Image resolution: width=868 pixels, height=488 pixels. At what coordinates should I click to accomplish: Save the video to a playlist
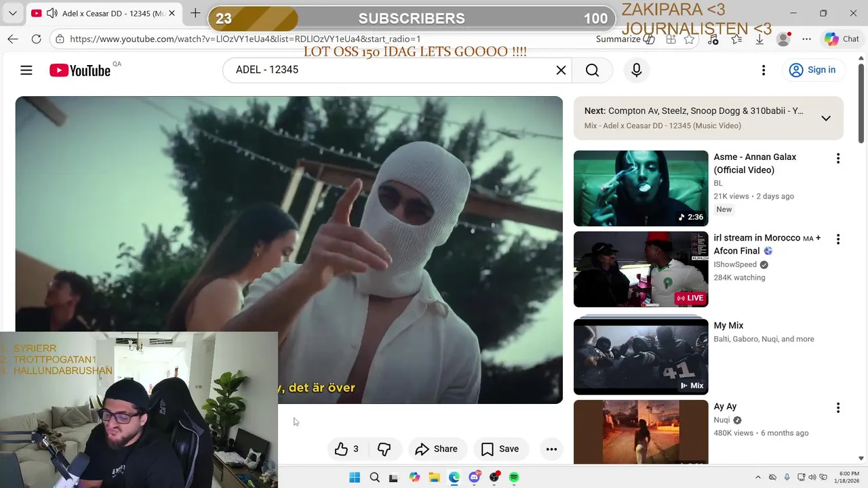[500, 449]
